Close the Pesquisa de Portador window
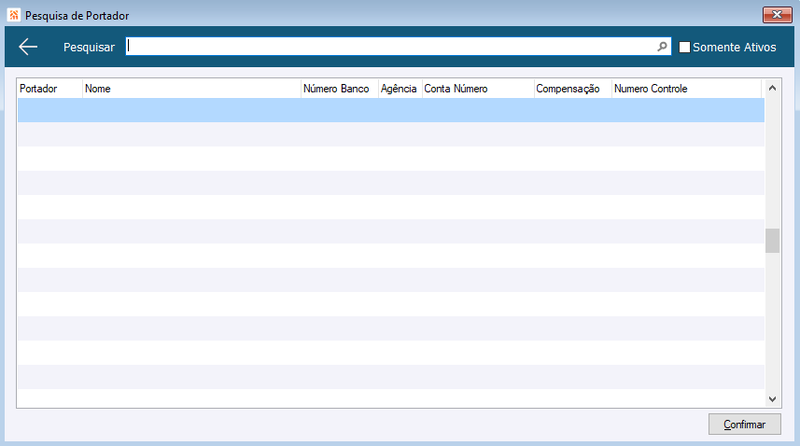 [777, 15]
